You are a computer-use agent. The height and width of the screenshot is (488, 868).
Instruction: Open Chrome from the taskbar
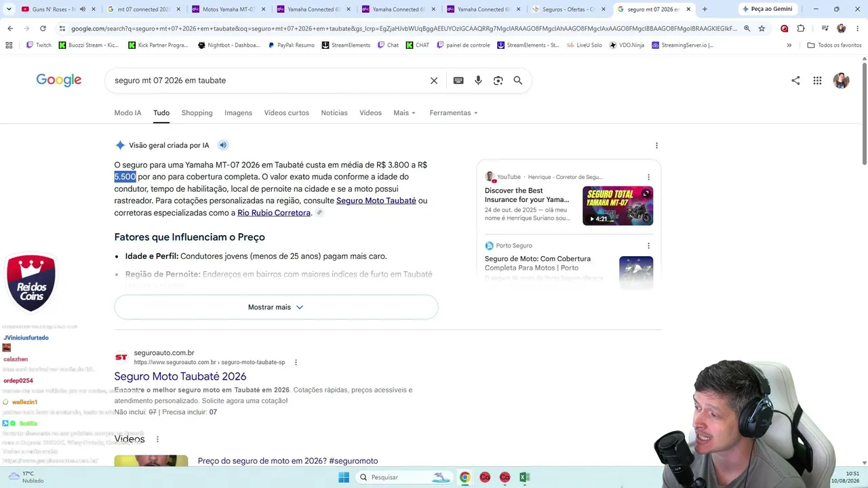click(x=465, y=477)
